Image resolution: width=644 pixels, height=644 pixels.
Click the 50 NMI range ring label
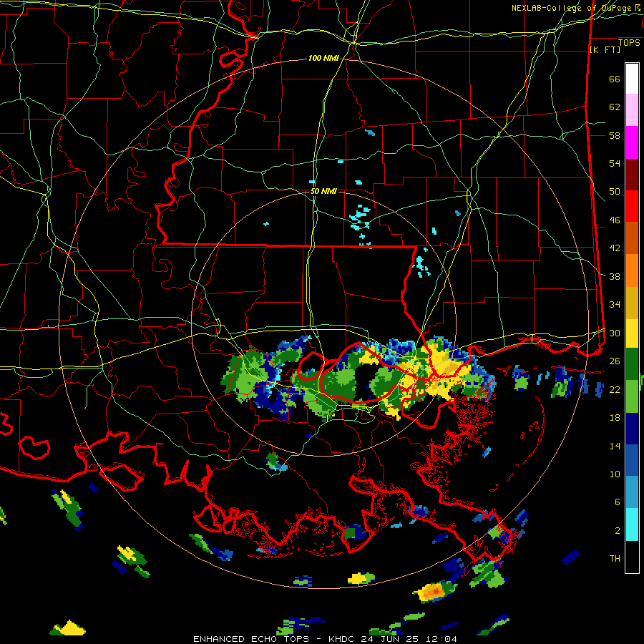[x=323, y=191]
